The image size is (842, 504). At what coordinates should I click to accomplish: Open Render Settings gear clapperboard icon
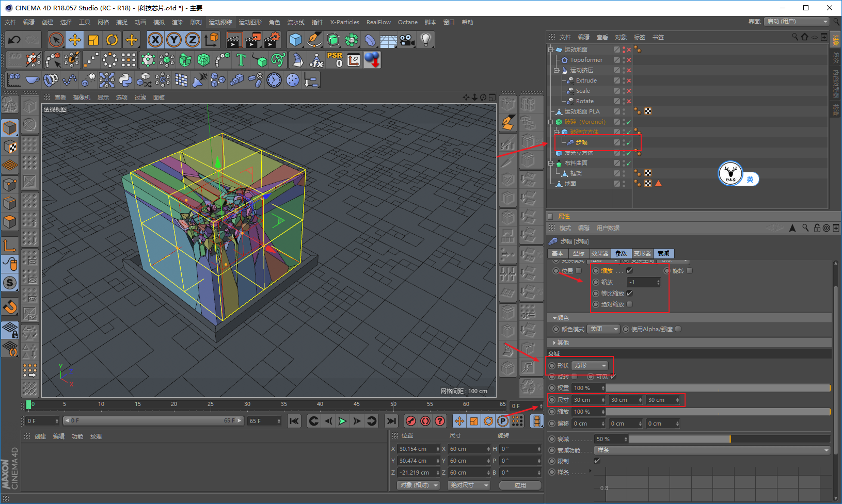tap(272, 40)
